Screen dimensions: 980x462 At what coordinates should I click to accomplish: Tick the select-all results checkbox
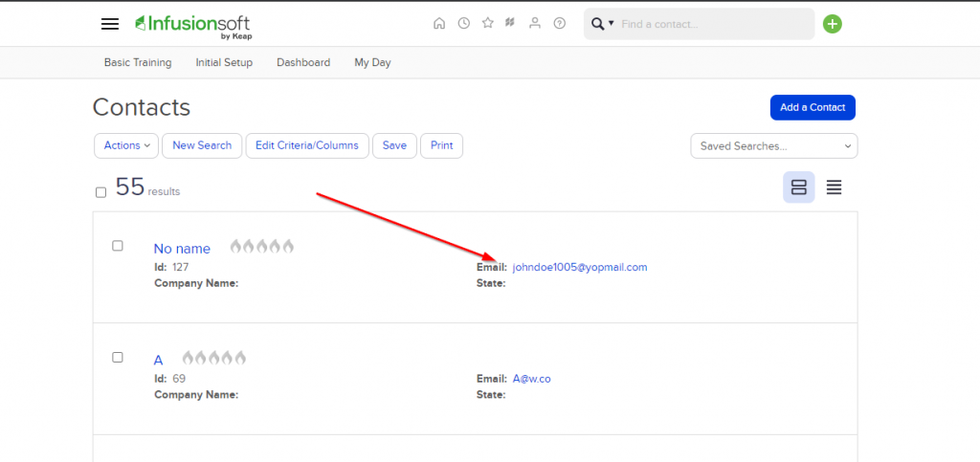(x=101, y=192)
